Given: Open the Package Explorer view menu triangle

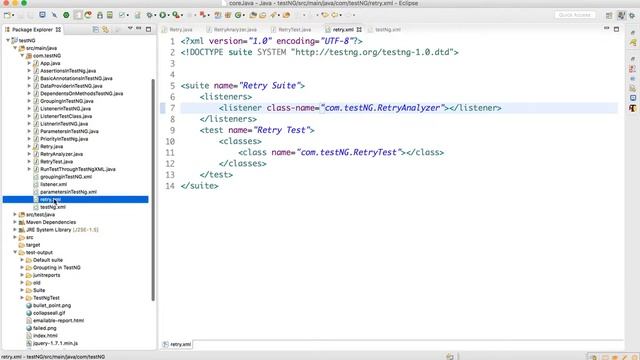Looking at the screenshot, I should (x=130, y=29).
